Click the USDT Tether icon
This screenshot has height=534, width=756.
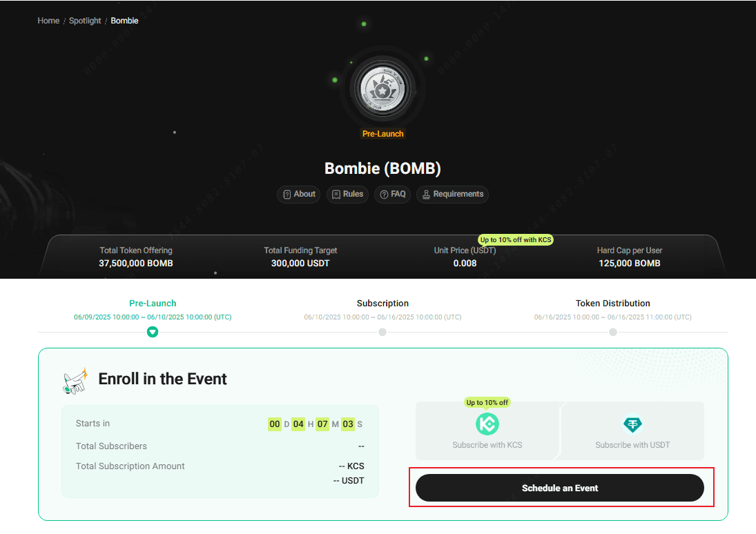coord(632,424)
